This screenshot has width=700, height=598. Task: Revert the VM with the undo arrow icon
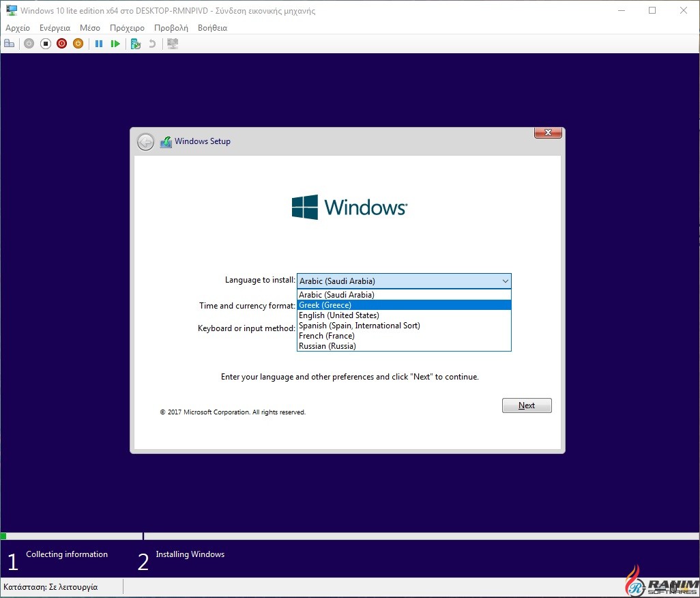click(x=152, y=44)
